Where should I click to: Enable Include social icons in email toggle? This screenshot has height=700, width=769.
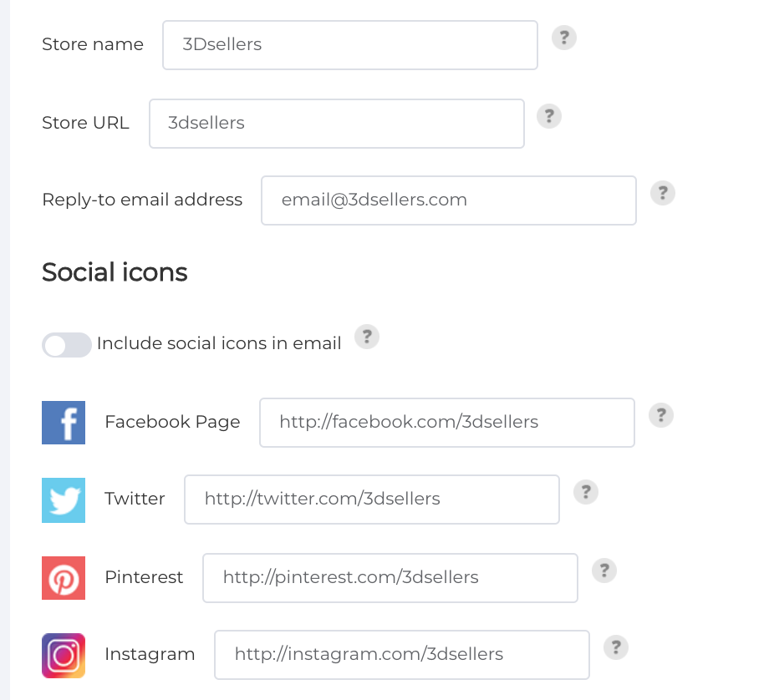click(x=67, y=345)
